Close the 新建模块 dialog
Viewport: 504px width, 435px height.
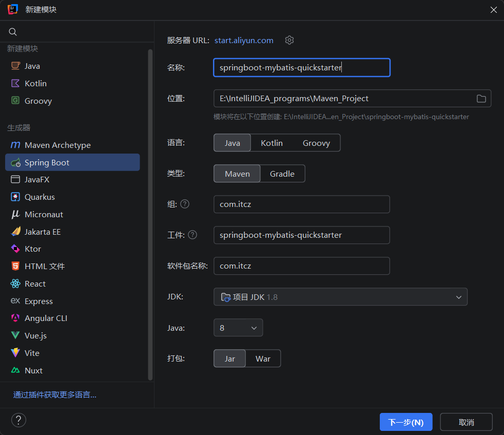click(494, 10)
